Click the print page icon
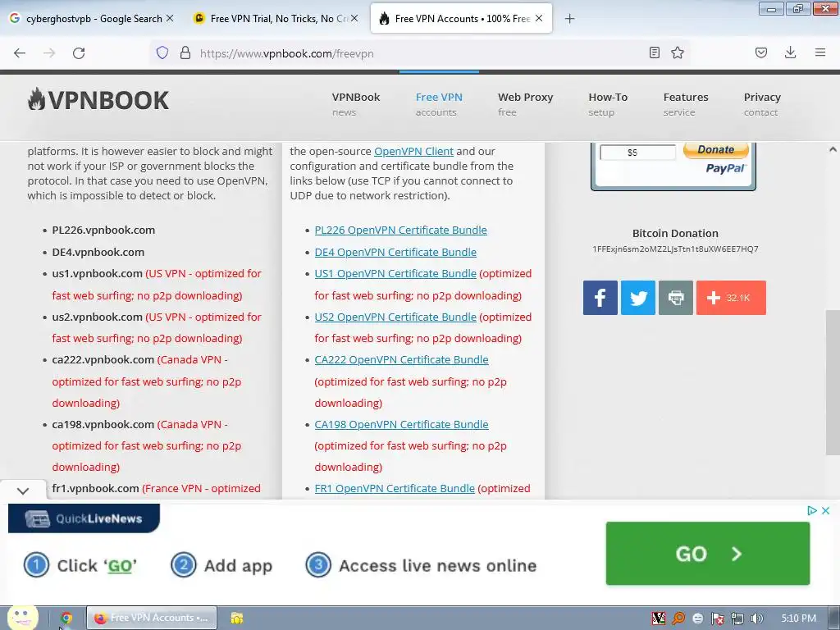The image size is (840, 630). pyautogui.click(x=676, y=297)
